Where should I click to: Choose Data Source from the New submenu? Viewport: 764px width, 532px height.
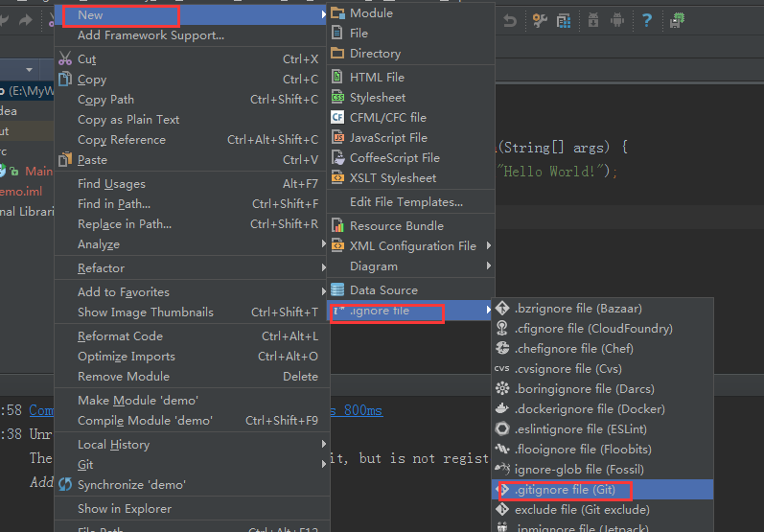[383, 289]
